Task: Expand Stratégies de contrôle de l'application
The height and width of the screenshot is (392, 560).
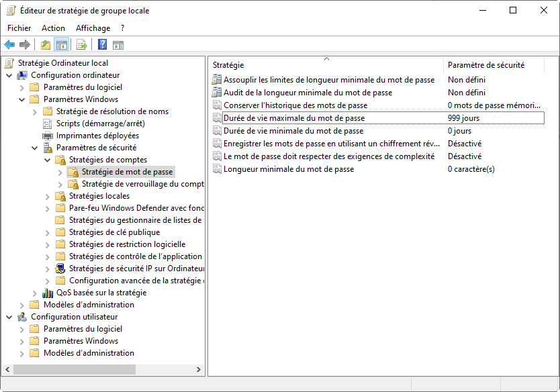Action: tap(47, 256)
